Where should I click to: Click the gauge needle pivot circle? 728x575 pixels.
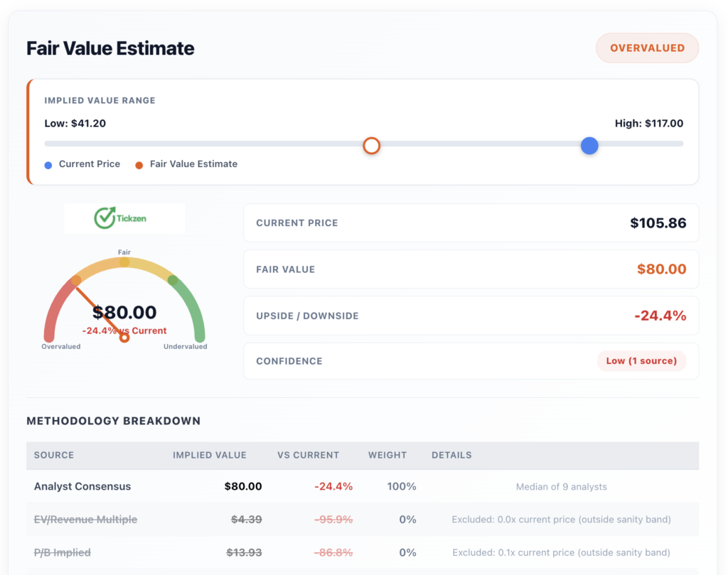[124, 338]
